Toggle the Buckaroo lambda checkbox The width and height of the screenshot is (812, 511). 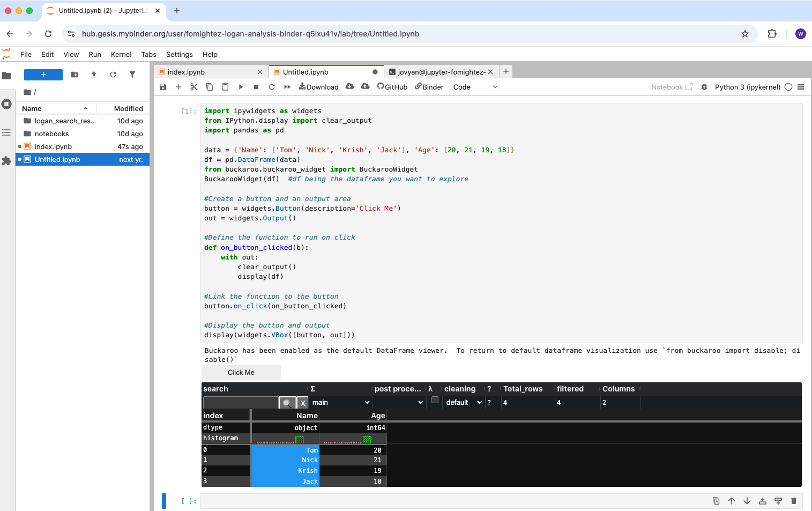[x=435, y=400]
